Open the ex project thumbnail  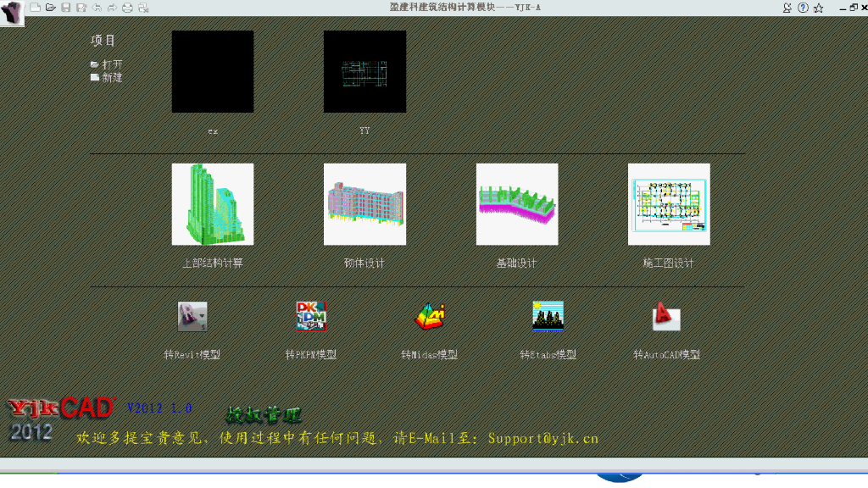(x=213, y=71)
